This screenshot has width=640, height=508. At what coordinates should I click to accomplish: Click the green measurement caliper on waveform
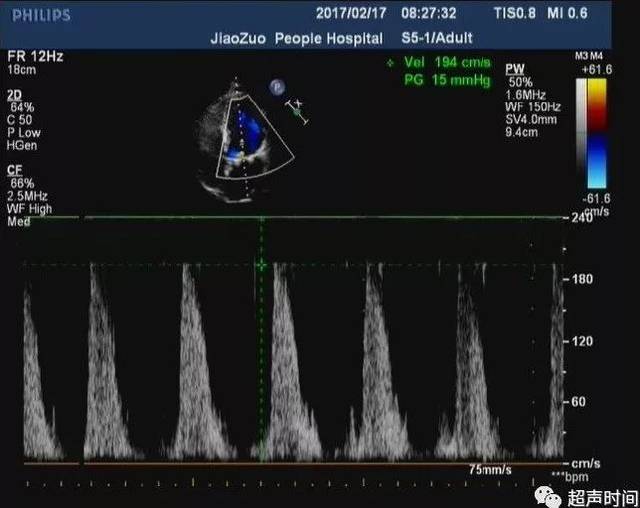coord(261,265)
